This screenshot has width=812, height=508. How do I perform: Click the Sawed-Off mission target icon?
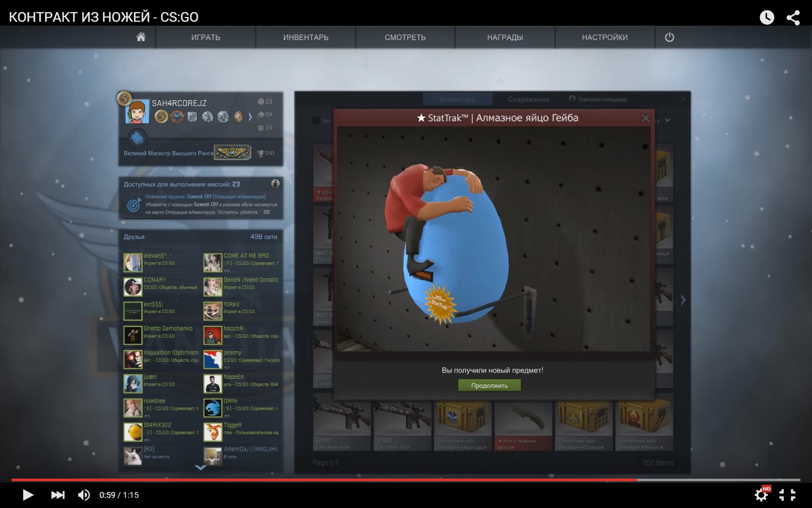point(133,205)
